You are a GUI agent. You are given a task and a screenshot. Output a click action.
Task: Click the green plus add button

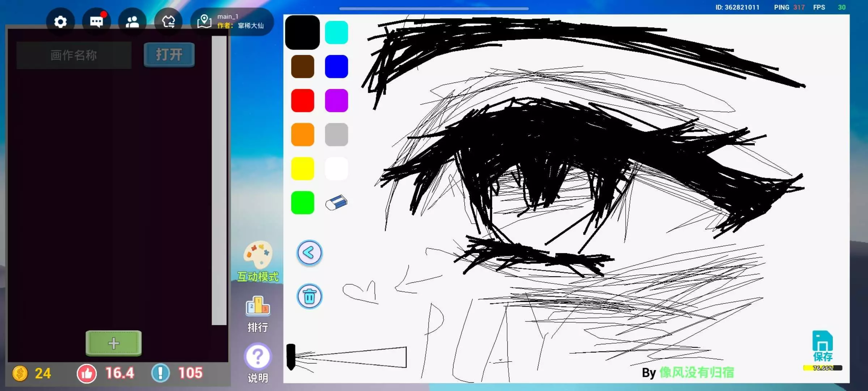point(114,343)
